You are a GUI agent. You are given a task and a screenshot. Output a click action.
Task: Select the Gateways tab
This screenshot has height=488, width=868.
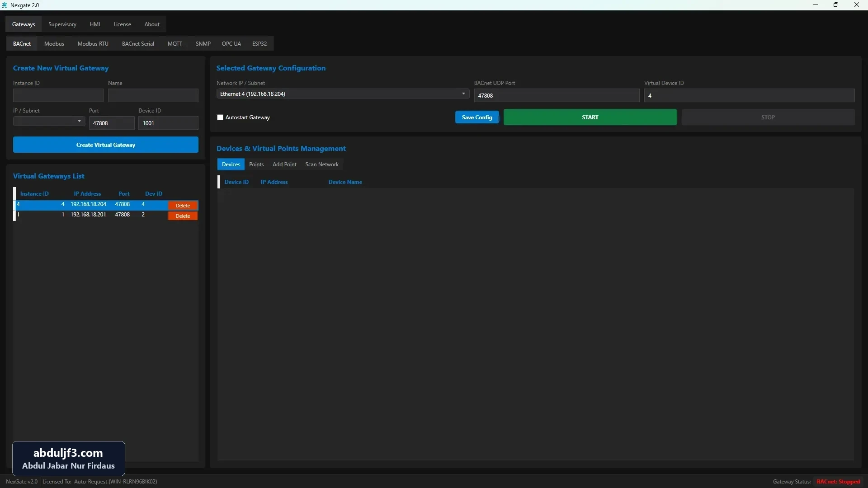point(24,24)
